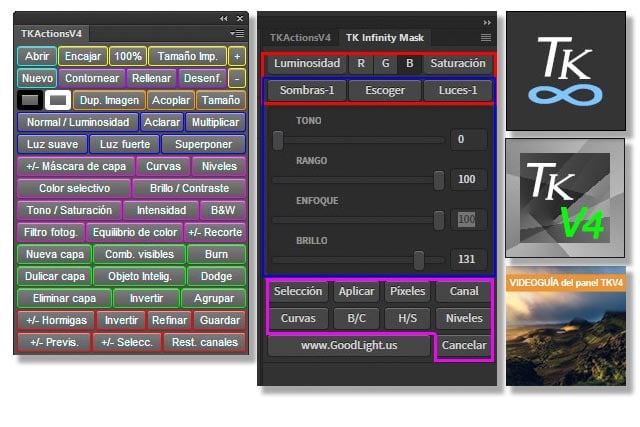Click the Nuevo button

37,78
